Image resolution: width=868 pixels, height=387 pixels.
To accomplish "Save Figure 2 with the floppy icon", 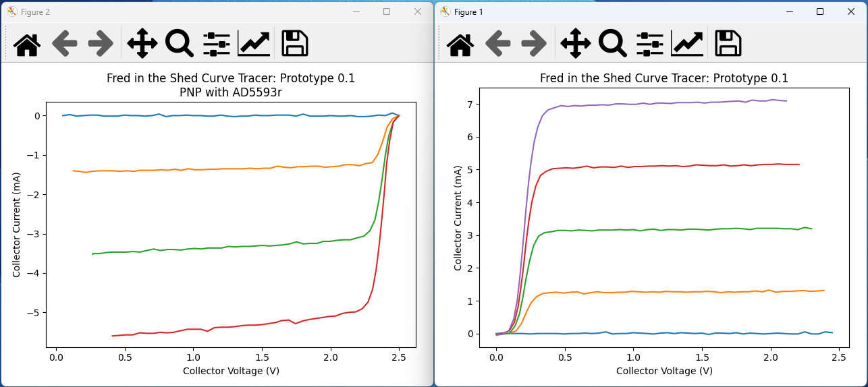I will coord(295,43).
